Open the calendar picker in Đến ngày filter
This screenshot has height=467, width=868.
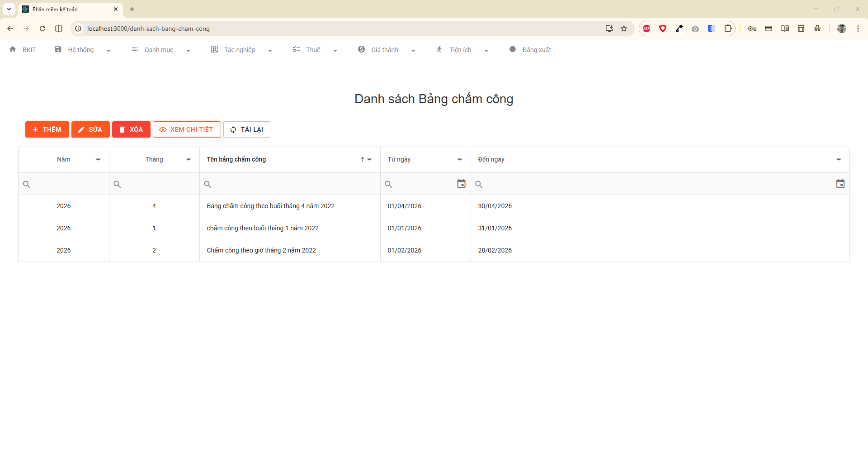pos(840,183)
